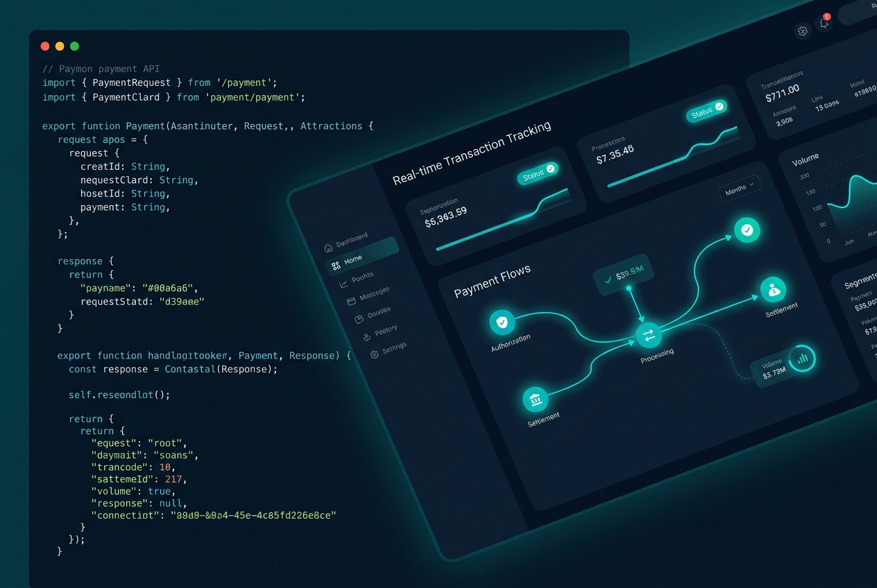This screenshot has height=588, width=877.
Task: Open the Months dropdown
Action: click(740, 188)
